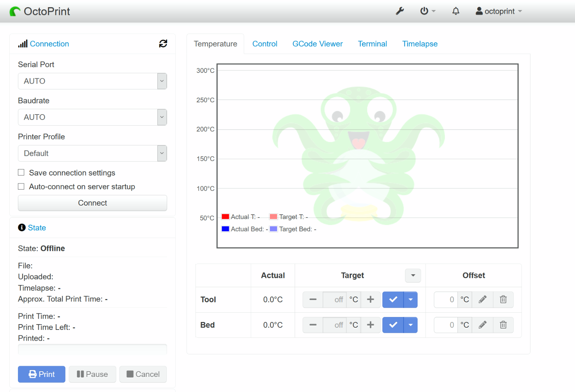Click the 'Timelapse: -' line in State
Image resolution: width=575 pixels, height=392 pixels.
click(39, 288)
